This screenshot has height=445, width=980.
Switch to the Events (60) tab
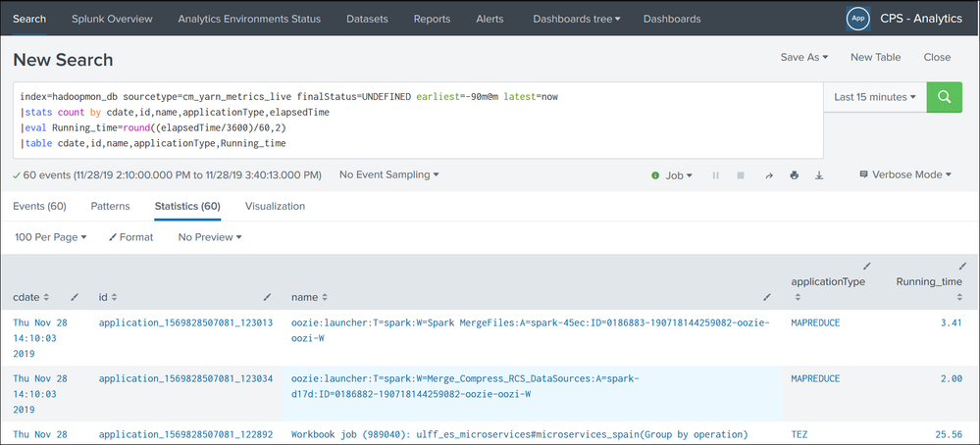pyautogui.click(x=39, y=206)
